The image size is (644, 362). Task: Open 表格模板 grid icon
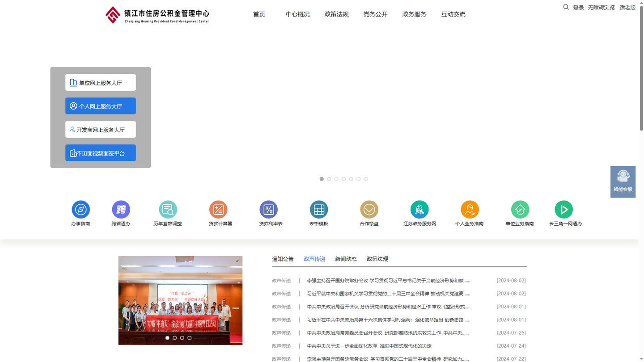coord(319,210)
